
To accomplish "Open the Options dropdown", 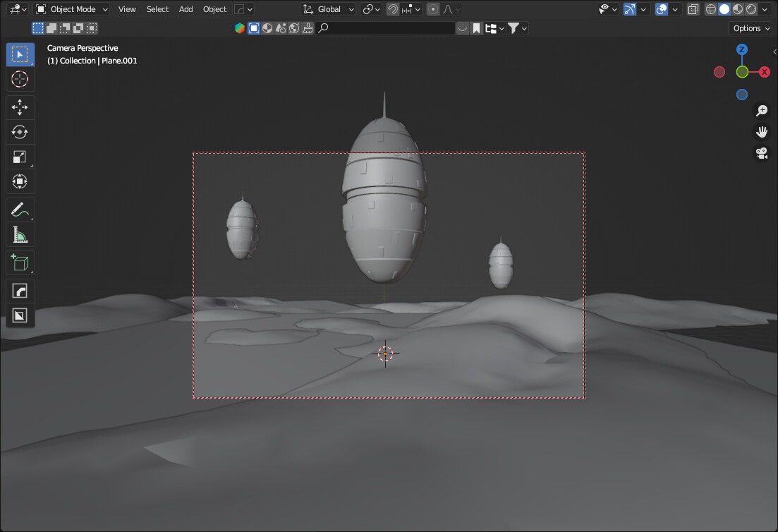I will pyautogui.click(x=751, y=28).
